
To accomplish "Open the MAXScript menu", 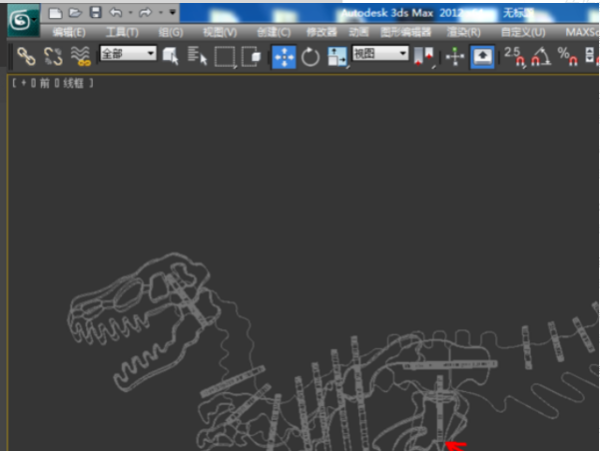I will click(582, 32).
